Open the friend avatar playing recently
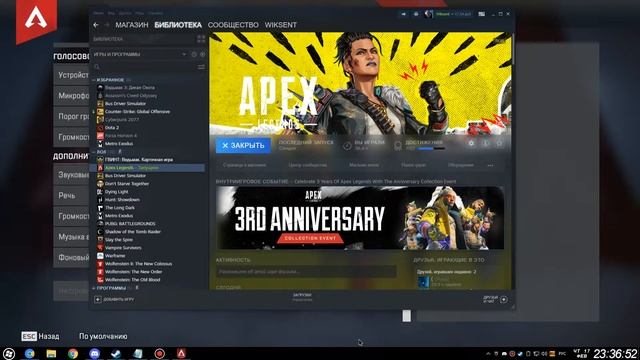 point(423,282)
